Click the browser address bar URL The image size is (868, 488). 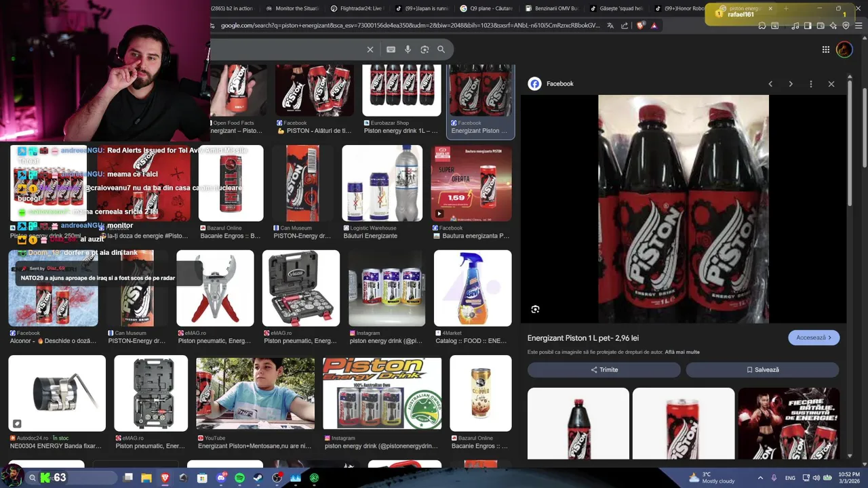pos(410,26)
